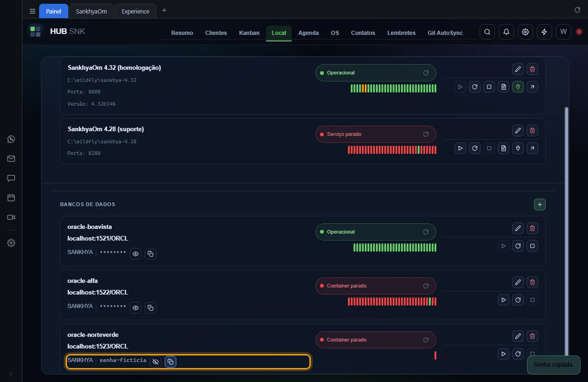The width and height of the screenshot is (588, 382).
Task: Open video camera icon in sidebar
Action: tap(11, 217)
